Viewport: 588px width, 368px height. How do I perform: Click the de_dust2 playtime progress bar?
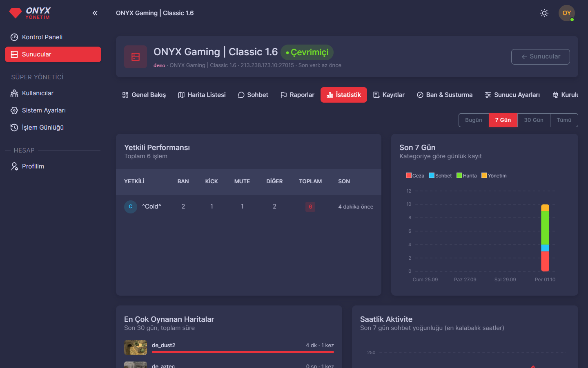tap(243, 352)
